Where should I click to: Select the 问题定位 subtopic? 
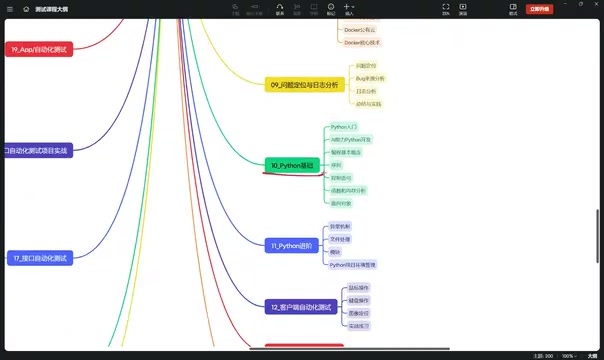366,66
